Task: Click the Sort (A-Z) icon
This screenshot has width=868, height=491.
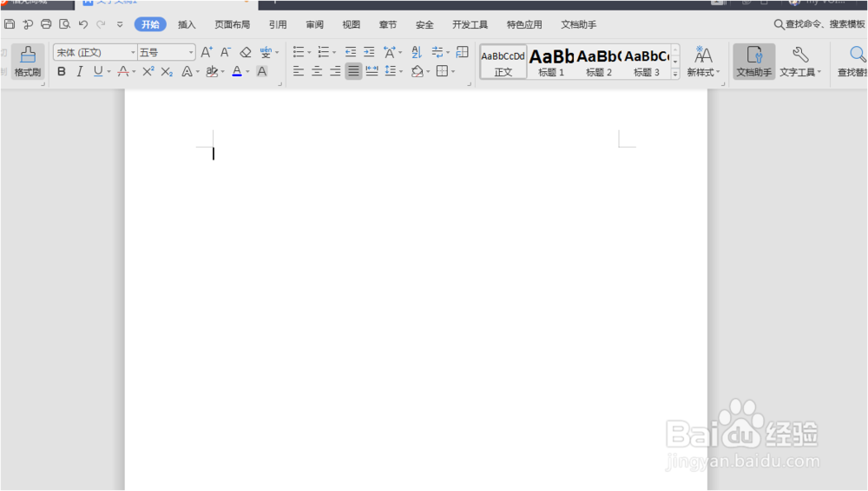Action: pos(417,52)
